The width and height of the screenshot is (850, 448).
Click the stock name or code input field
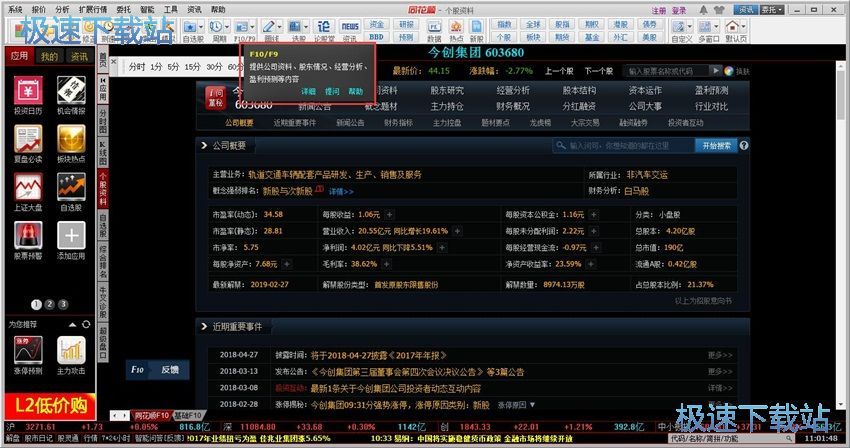(667, 71)
